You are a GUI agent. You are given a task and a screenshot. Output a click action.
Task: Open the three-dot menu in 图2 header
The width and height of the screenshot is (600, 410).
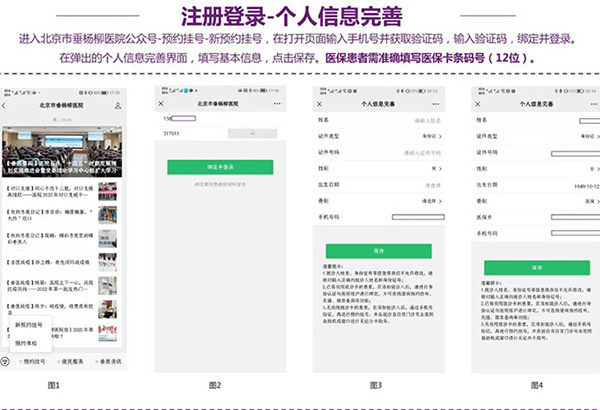[x=276, y=102]
